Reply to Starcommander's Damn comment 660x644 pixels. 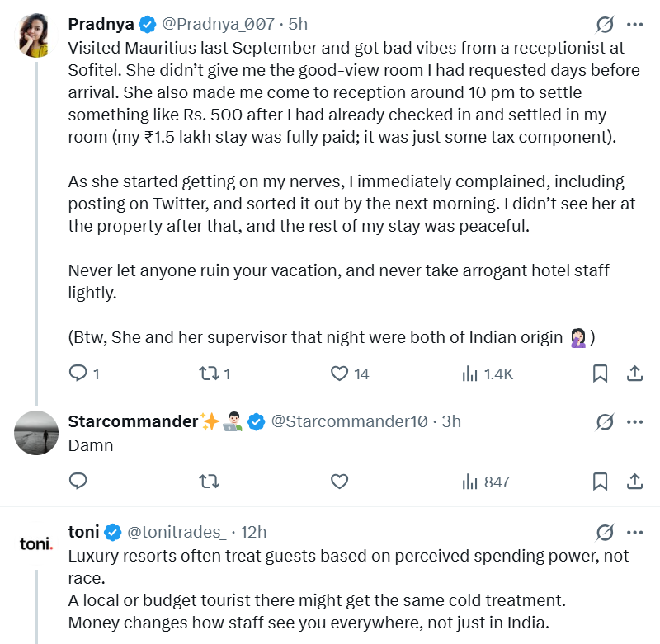pyautogui.click(x=78, y=481)
